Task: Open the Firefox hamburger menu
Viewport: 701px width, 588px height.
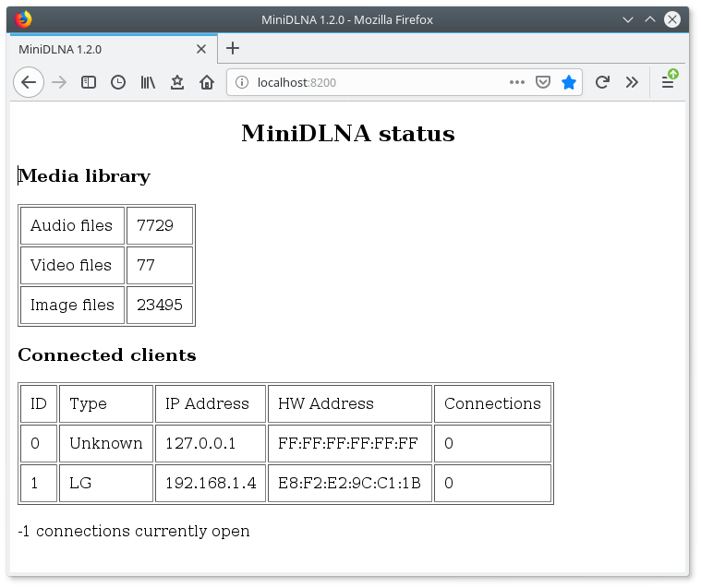Action: [x=668, y=82]
